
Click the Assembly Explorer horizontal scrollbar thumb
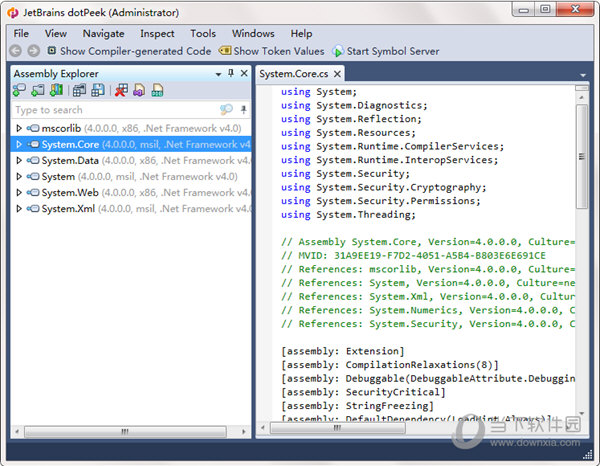pos(125,432)
